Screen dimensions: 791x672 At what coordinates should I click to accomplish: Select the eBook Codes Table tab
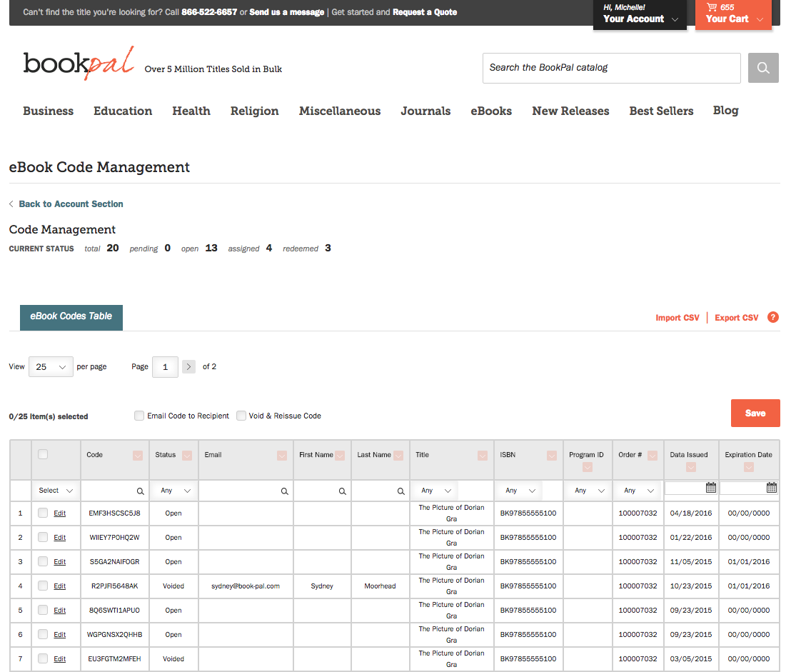coord(71,317)
